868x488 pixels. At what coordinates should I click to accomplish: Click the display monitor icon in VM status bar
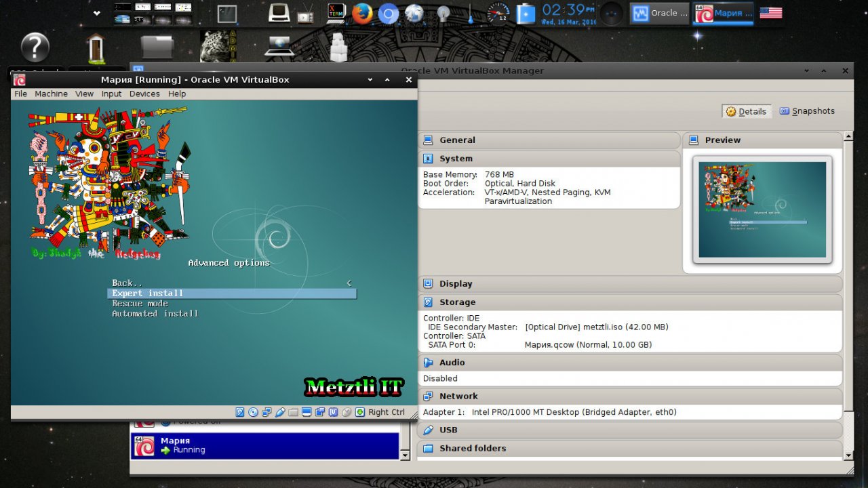pyautogui.click(x=307, y=412)
